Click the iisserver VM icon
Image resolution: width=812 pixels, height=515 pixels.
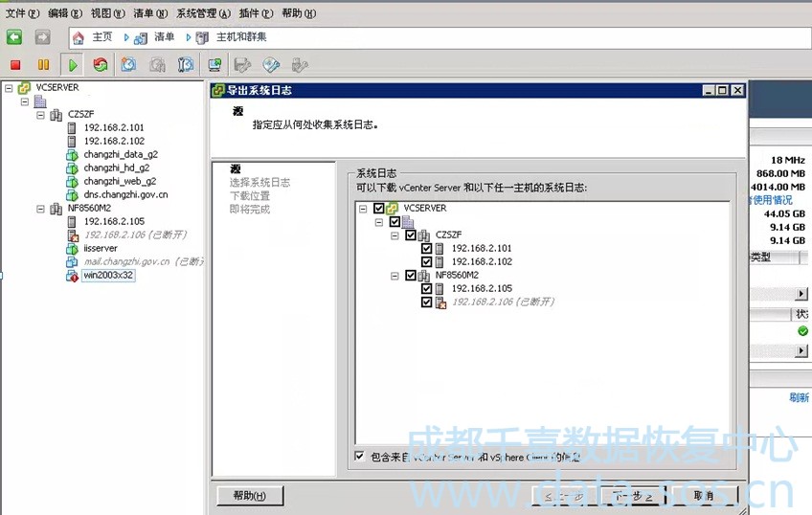[x=72, y=249]
